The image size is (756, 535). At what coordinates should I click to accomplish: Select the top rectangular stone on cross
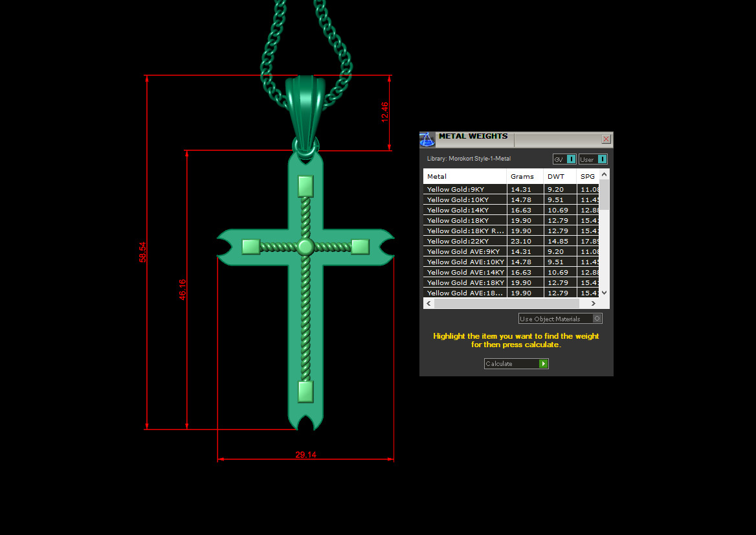tap(306, 186)
